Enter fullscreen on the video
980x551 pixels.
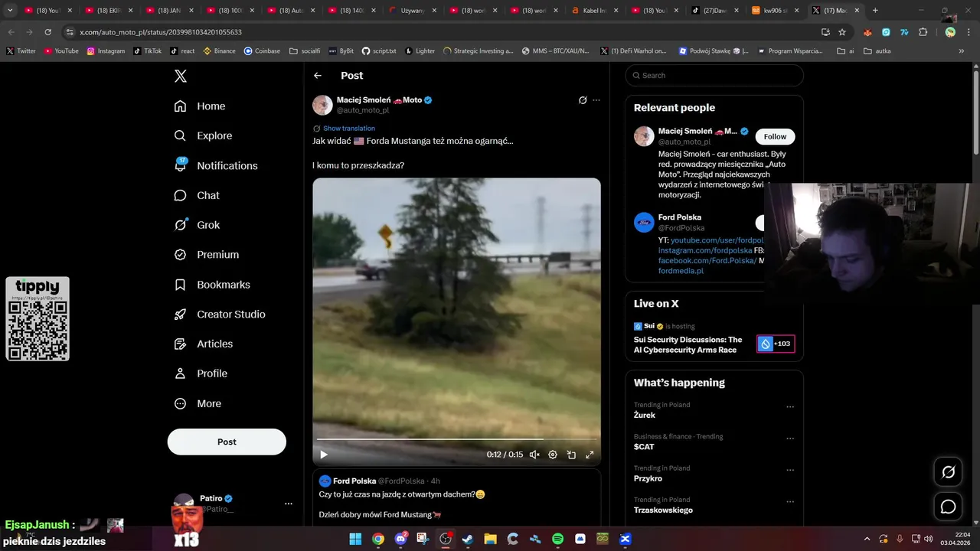[x=590, y=455]
